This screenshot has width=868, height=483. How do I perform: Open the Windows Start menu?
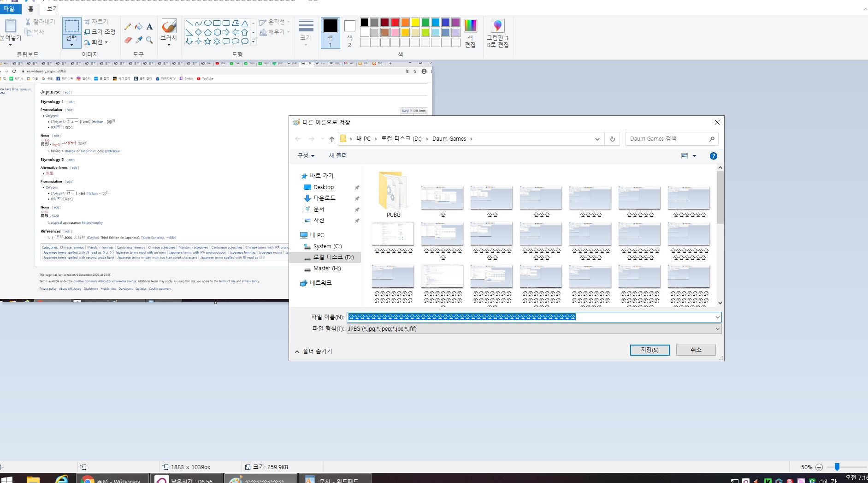coord(6,479)
